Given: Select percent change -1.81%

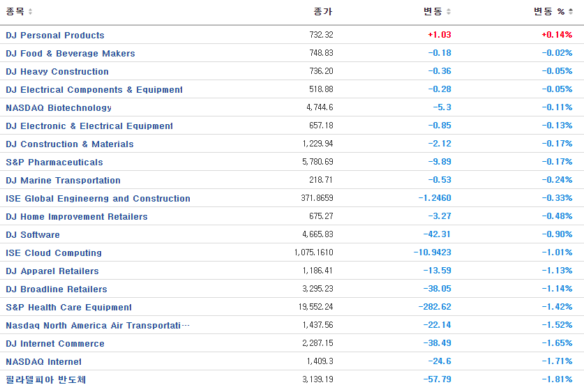Looking at the screenshot, I should [557, 379].
